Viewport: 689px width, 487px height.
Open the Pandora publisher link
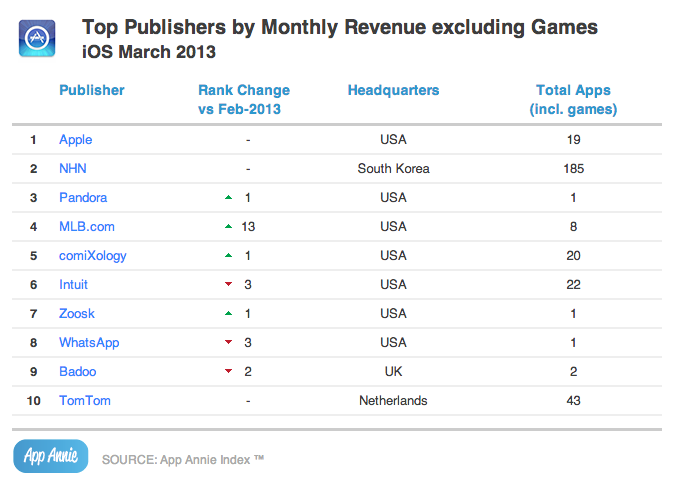[83, 197]
